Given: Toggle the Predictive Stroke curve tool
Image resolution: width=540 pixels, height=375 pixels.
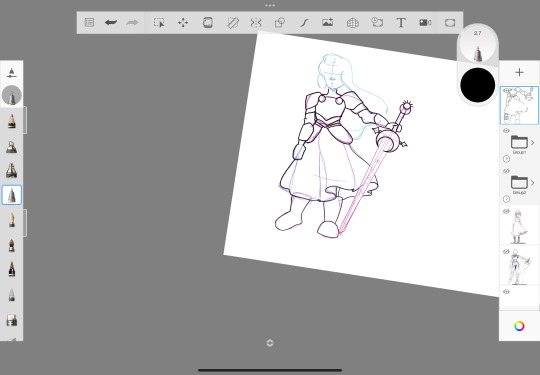Looking at the screenshot, I should 303,23.
